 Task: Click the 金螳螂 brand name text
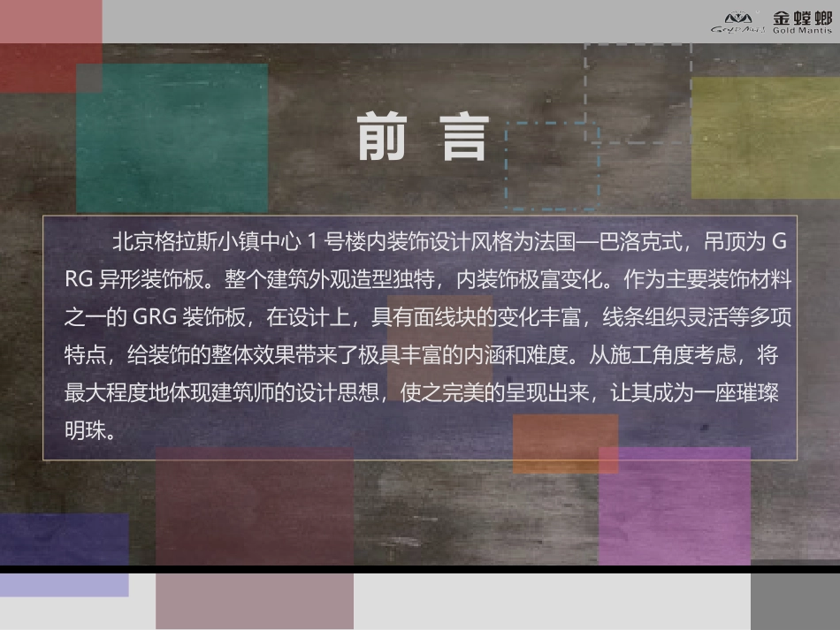click(802, 18)
